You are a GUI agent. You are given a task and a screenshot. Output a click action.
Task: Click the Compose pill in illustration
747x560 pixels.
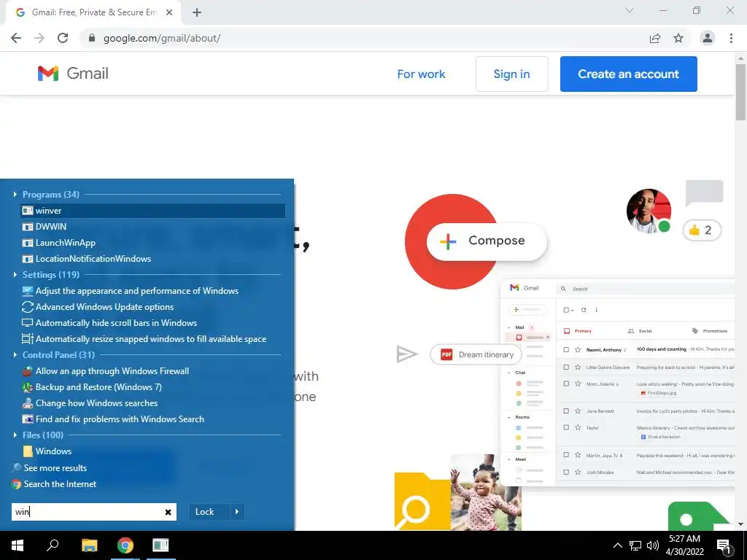click(x=487, y=241)
